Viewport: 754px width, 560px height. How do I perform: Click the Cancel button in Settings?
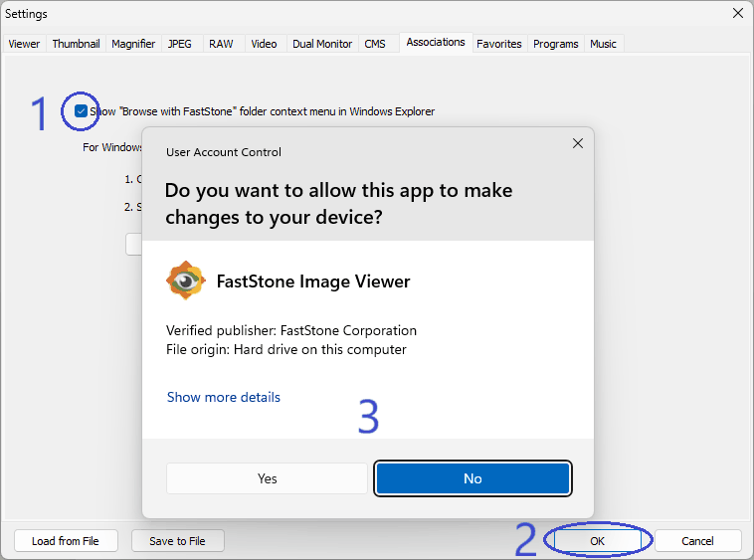click(697, 541)
